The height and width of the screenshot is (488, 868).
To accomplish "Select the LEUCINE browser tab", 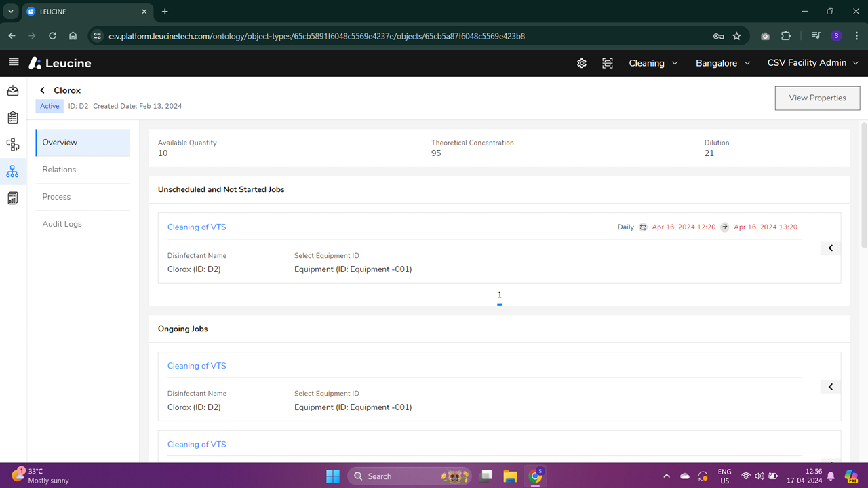I will [x=87, y=12].
